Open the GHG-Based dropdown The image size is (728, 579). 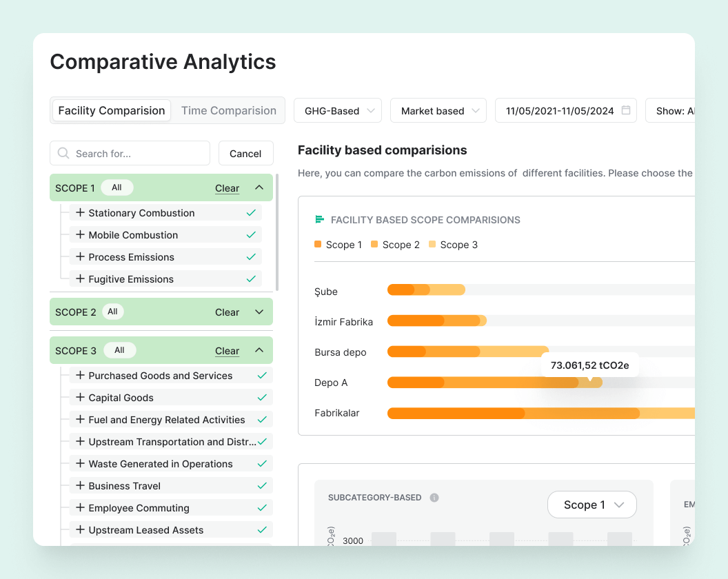[x=338, y=110]
